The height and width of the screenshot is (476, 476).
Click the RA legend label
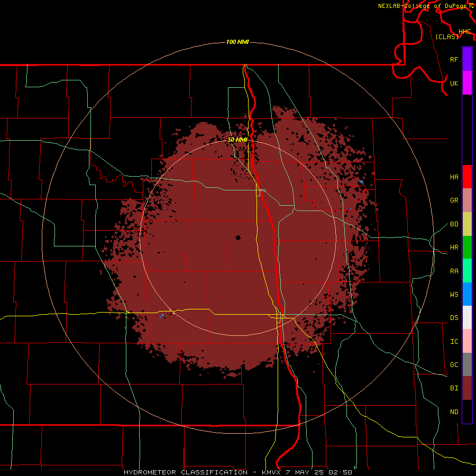tap(454, 271)
